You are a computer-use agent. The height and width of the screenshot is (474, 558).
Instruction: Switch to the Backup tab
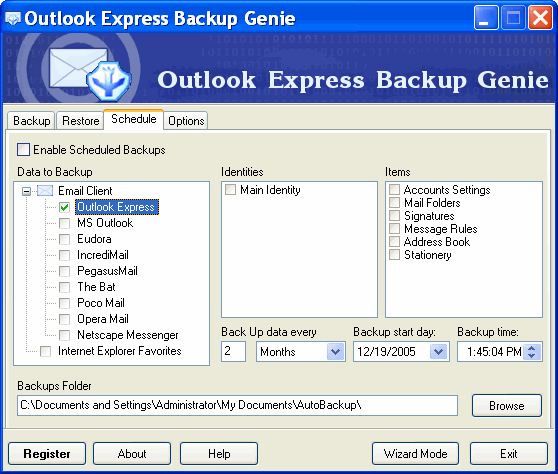click(x=31, y=121)
